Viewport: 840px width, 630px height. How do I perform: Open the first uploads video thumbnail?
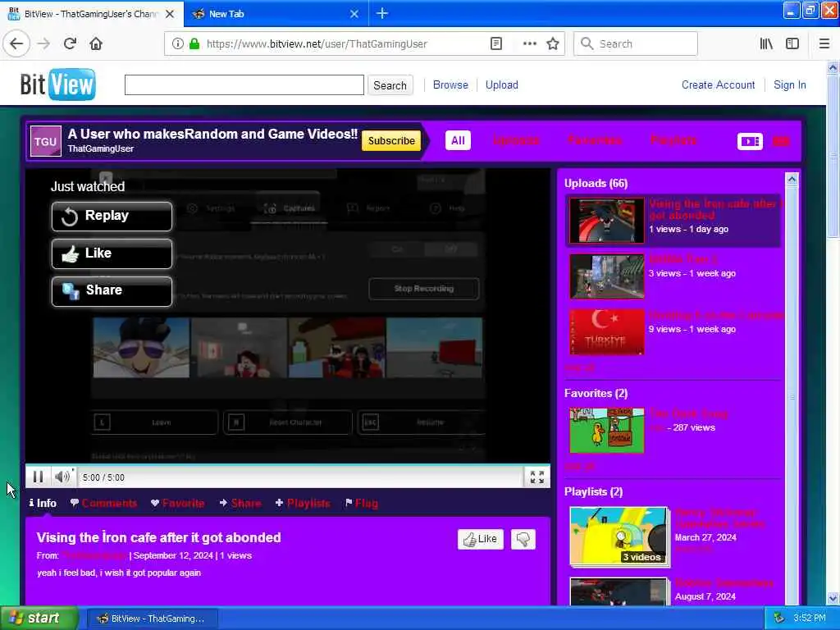pos(607,220)
